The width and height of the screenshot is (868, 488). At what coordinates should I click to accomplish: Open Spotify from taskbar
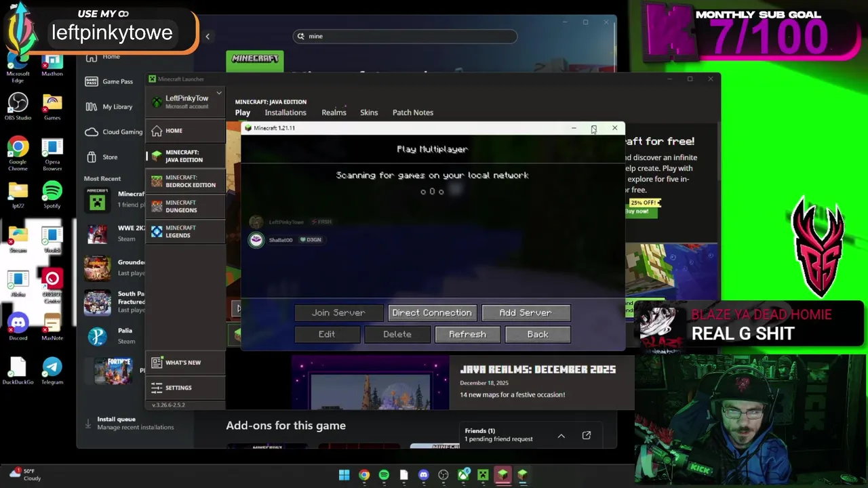[384, 475]
